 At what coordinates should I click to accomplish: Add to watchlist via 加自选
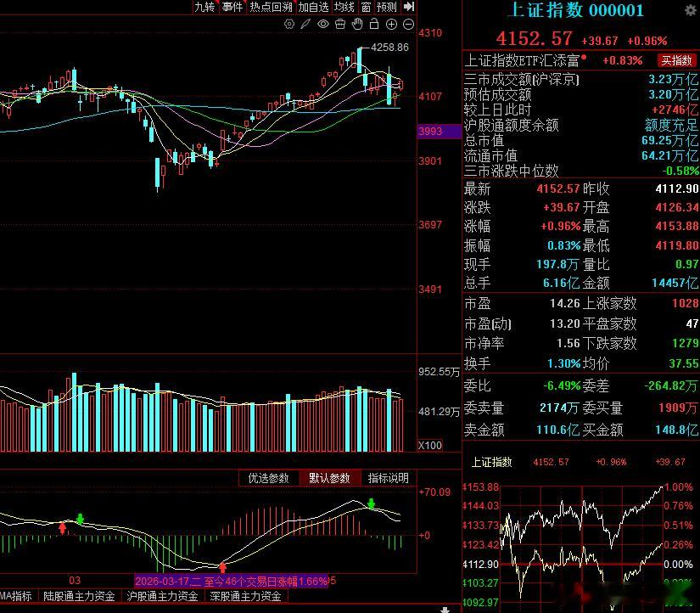tap(313, 7)
